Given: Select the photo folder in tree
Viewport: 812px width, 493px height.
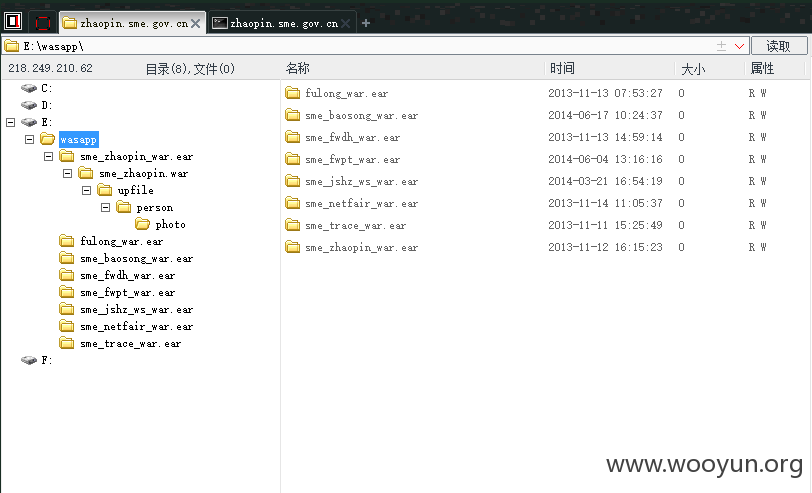Looking at the screenshot, I should click(x=170, y=224).
